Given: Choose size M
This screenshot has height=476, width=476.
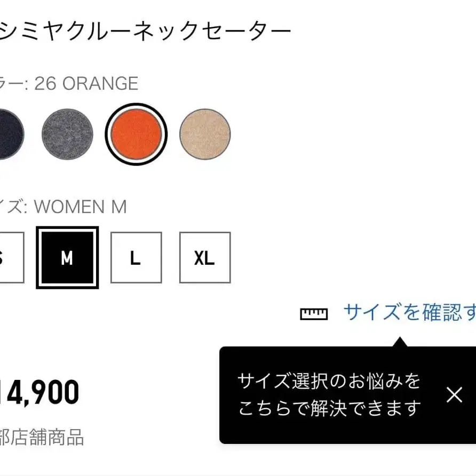Looking at the screenshot, I should 67,258.
